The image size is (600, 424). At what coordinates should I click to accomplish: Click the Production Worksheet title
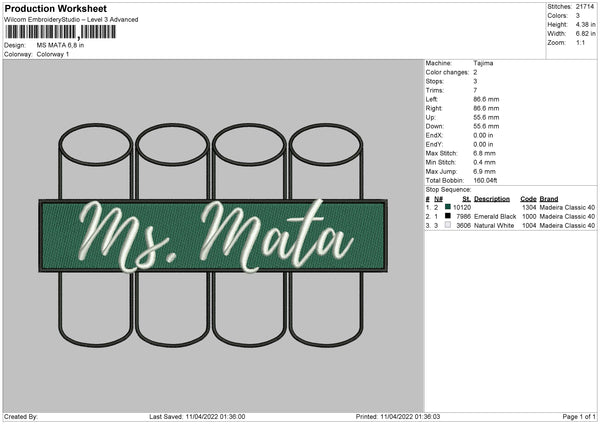(55, 8)
